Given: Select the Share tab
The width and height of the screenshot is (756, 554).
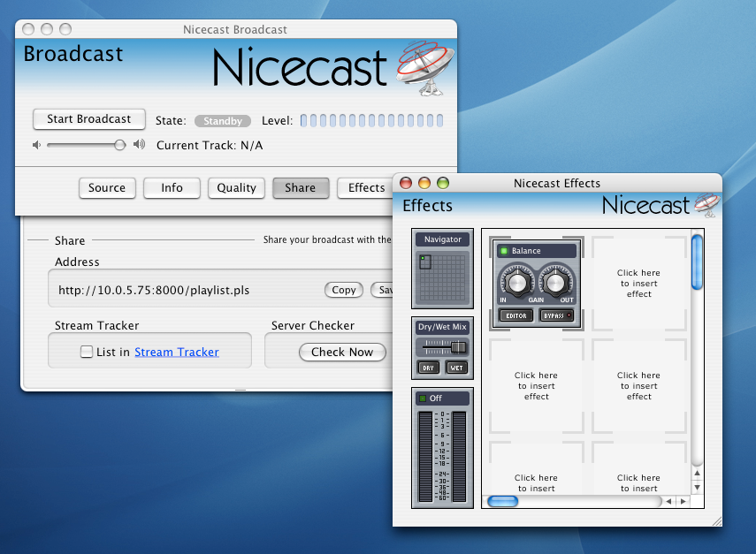Looking at the screenshot, I should tap(301, 188).
